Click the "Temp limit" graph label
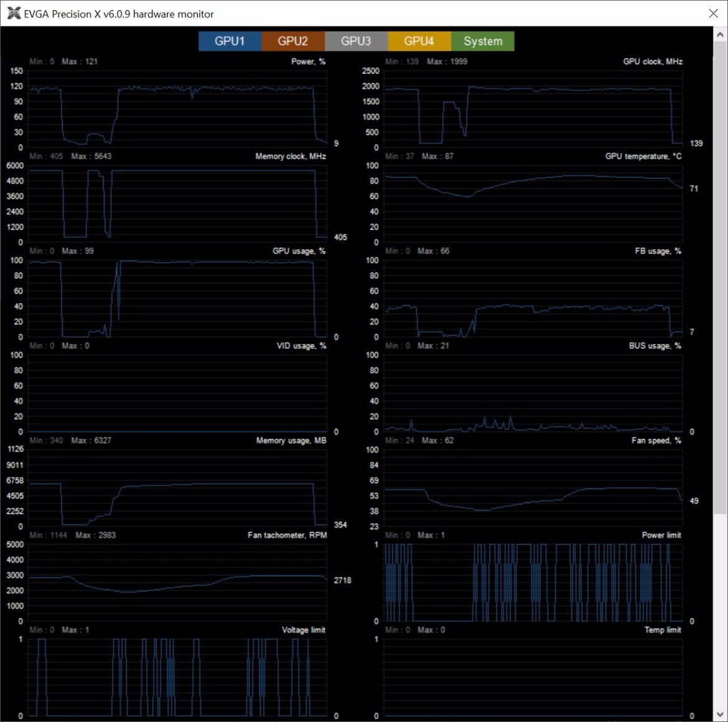 pos(663,630)
